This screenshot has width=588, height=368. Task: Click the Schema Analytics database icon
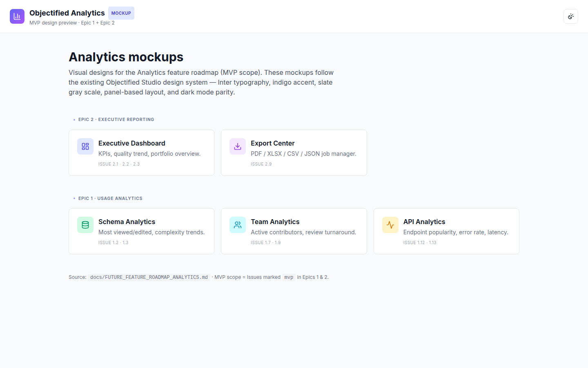(x=85, y=225)
